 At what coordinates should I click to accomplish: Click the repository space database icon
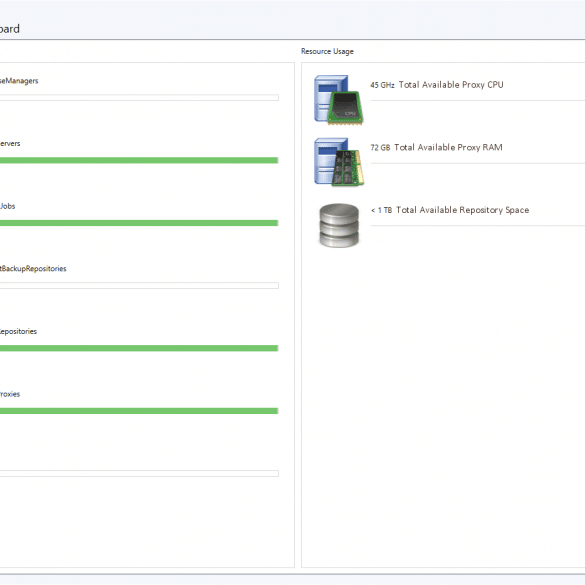(339, 225)
